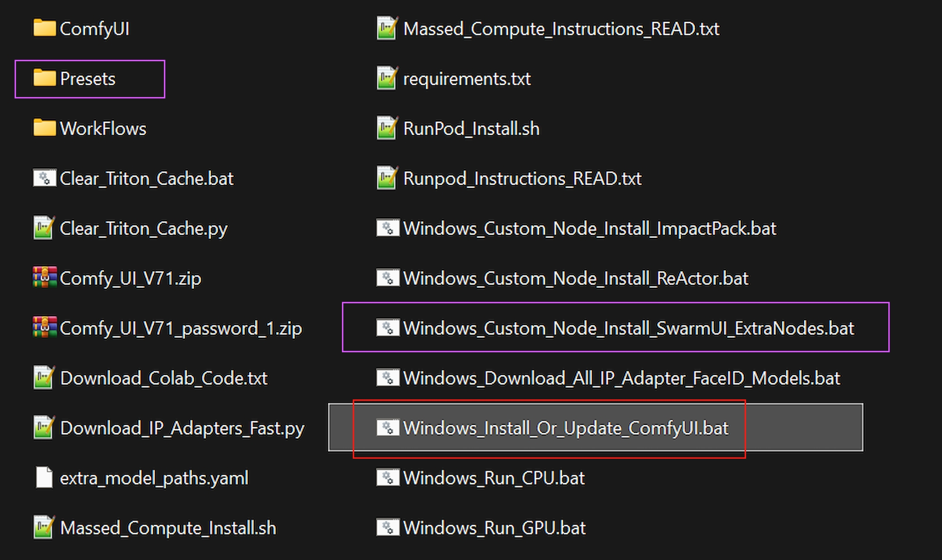Click the Comfy_UI_V71.zip file name
This screenshot has height=560, width=942.
130,279
